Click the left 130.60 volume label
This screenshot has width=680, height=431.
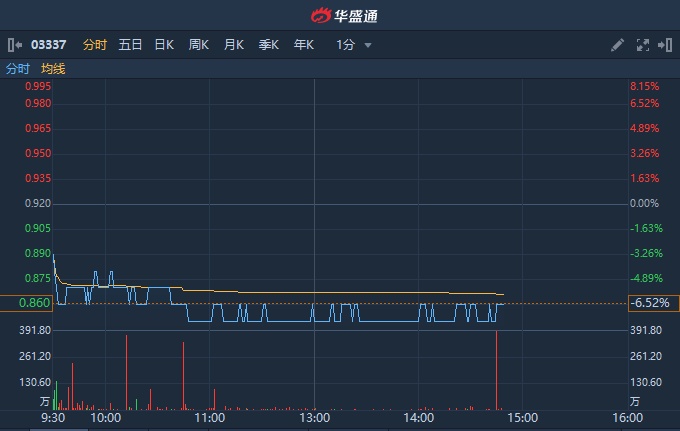click(35, 382)
